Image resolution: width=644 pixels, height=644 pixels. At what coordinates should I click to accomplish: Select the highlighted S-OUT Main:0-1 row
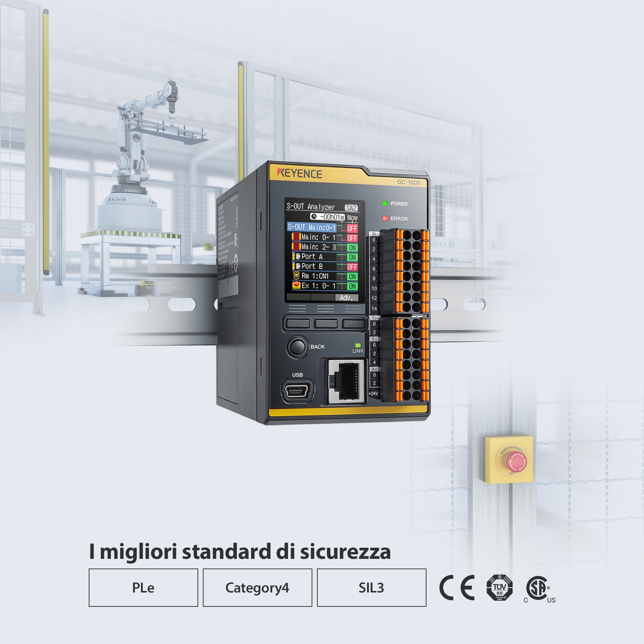pos(312,228)
